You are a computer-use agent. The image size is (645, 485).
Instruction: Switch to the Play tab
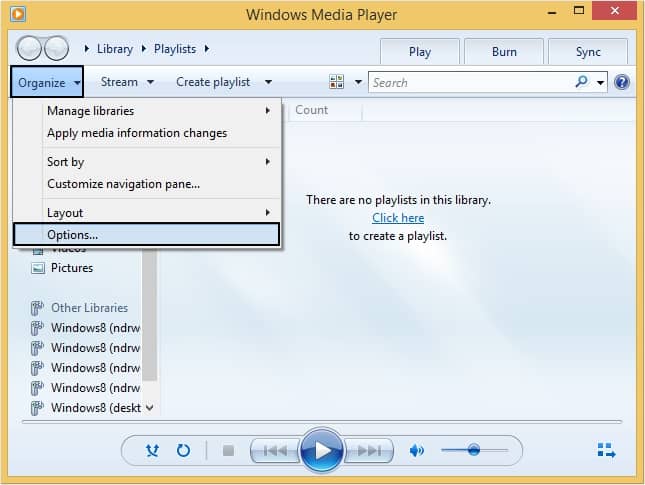pyautogui.click(x=420, y=52)
